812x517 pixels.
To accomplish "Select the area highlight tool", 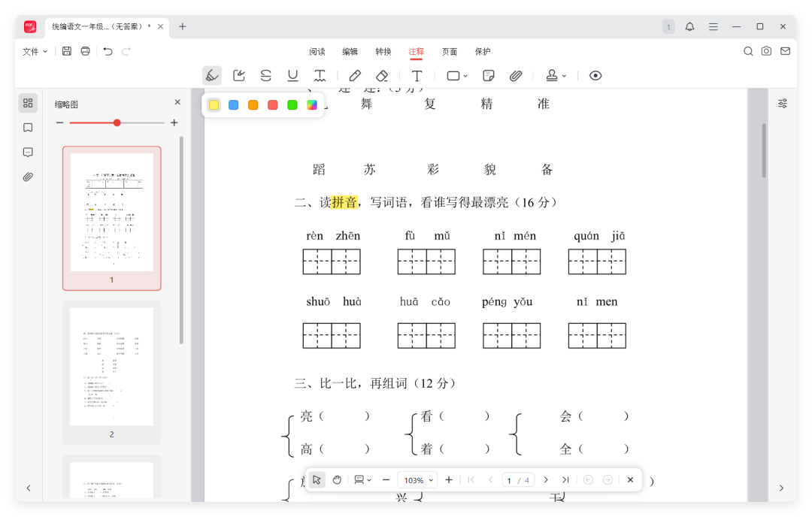I will coord(239,76).
